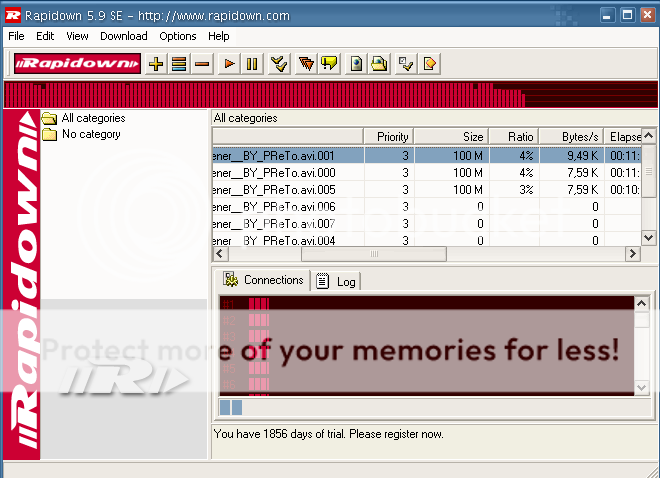The image size is (660, 478).
Task: Sort by Ratio column header
Action: tap(514, 137)
